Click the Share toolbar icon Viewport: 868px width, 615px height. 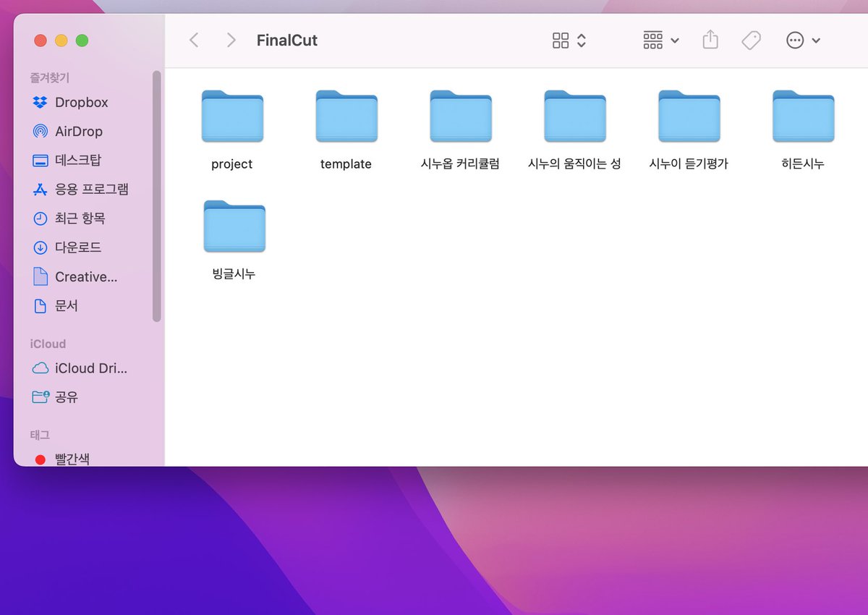710,40
